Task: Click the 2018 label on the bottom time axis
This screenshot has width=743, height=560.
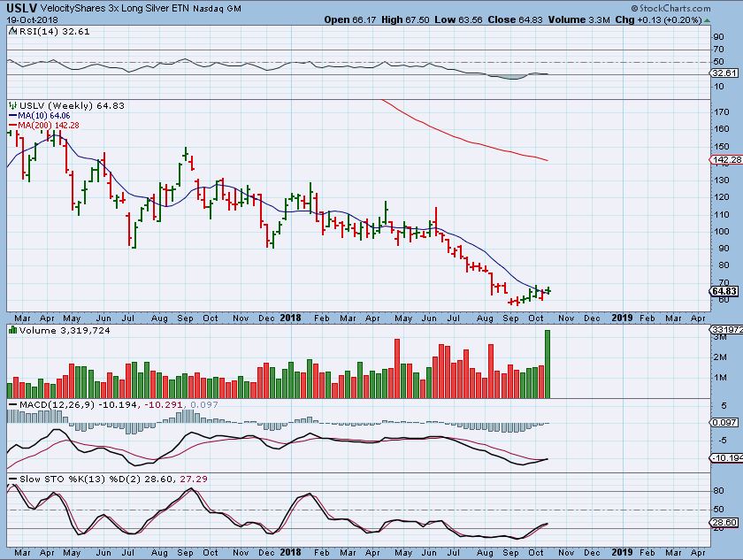Action: click(x=290, y=552)
